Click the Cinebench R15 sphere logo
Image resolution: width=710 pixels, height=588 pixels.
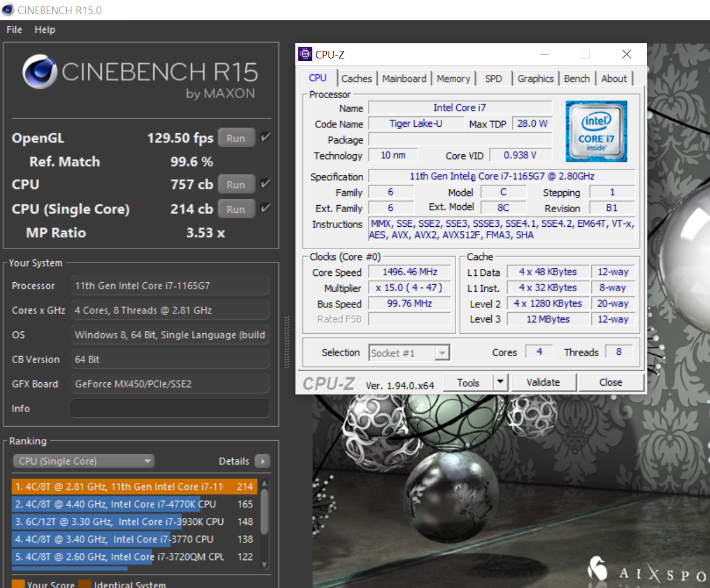(x=40, y=71)
